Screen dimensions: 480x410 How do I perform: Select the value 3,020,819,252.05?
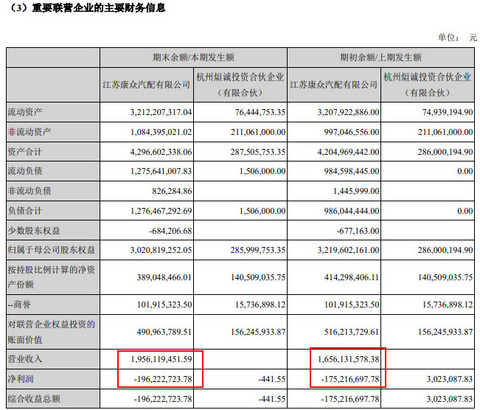(161, 250)
